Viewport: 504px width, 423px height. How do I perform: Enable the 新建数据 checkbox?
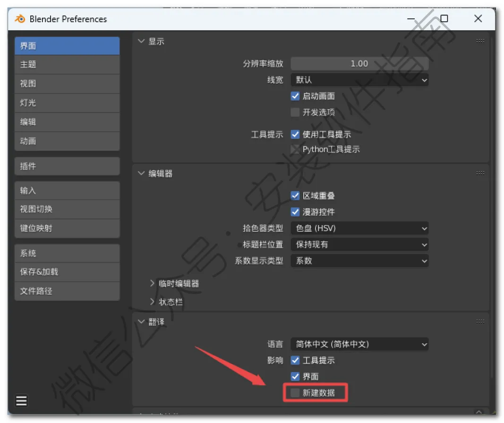coord(295,392)
